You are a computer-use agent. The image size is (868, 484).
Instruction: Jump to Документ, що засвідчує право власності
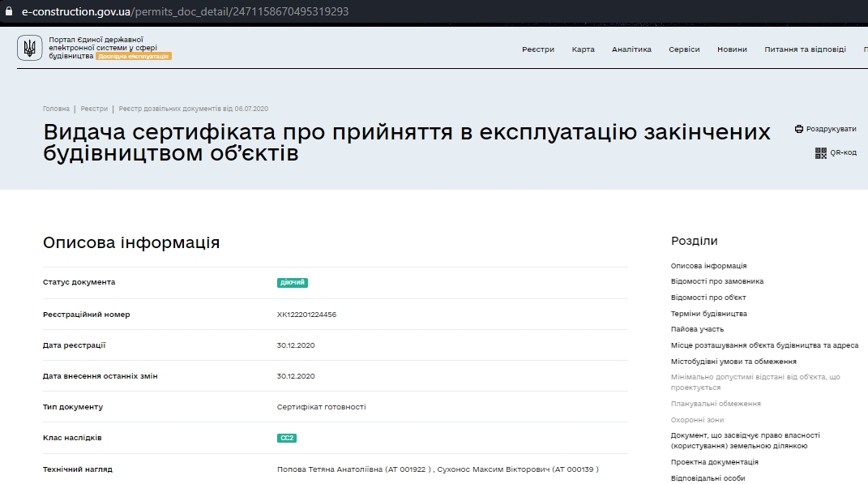coord(745,440)
